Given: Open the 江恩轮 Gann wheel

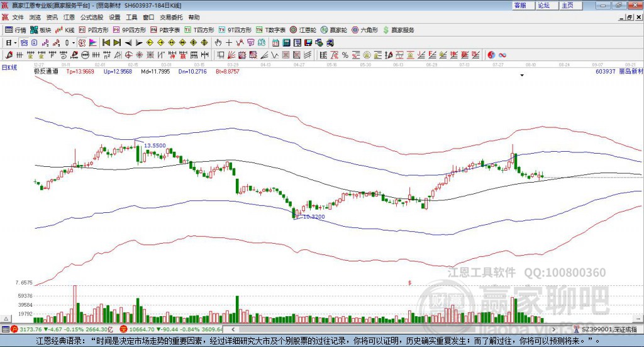Looking at the screenshot, I should [x=303, y=30].
